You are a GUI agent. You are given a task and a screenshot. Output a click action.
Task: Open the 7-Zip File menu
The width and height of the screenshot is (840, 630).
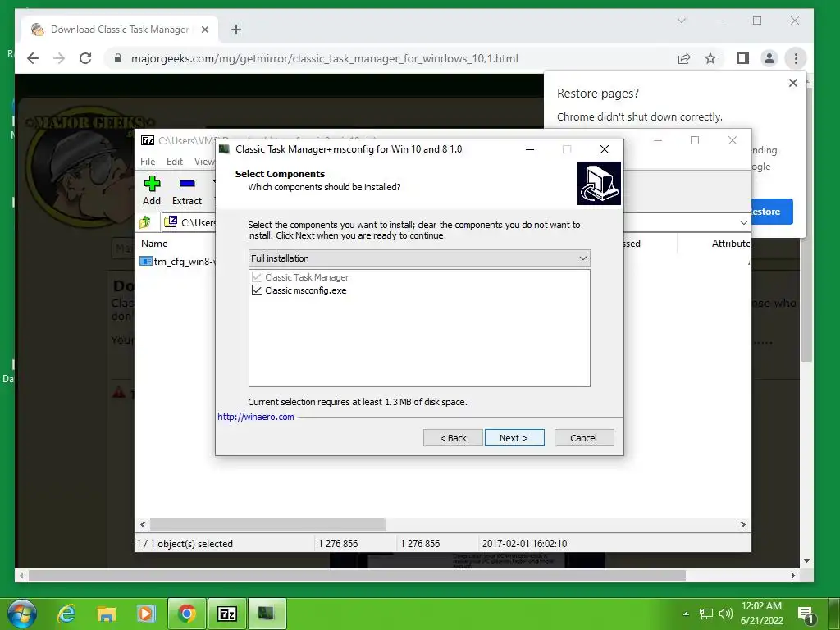pos(148,162)
